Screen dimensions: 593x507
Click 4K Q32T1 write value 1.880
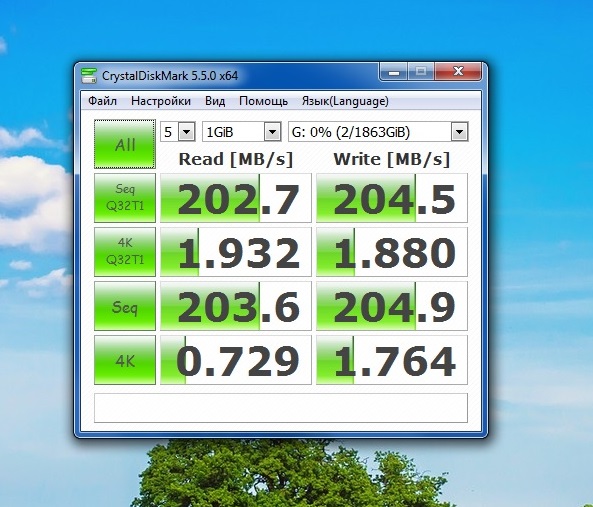[x=392, y=252]
